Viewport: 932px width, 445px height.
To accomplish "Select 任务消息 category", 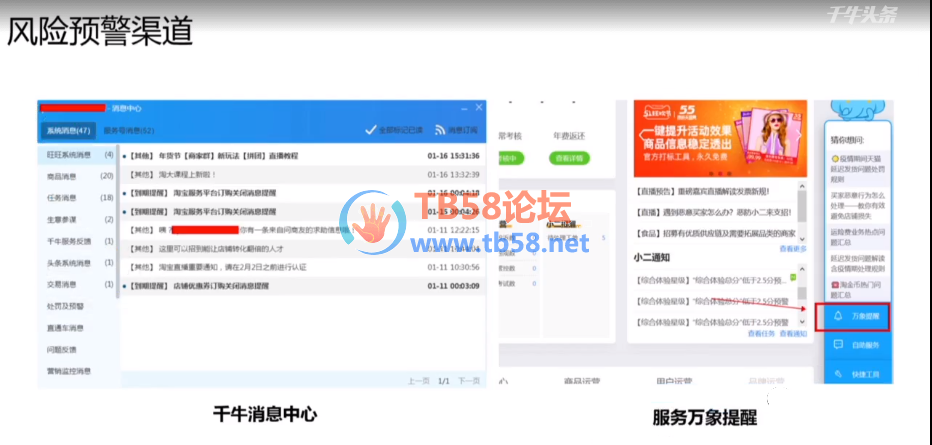I will click(78, 198).
